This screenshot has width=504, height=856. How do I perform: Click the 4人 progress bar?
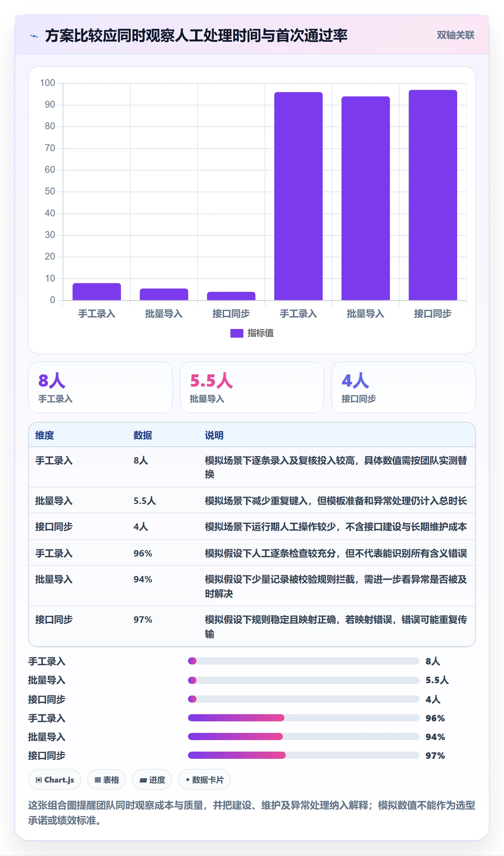(x=304, y=699)
